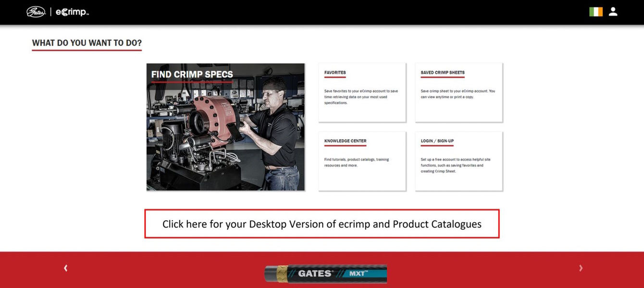
Task: Open the user account profile icon
Action: click(x=613, y=12)
